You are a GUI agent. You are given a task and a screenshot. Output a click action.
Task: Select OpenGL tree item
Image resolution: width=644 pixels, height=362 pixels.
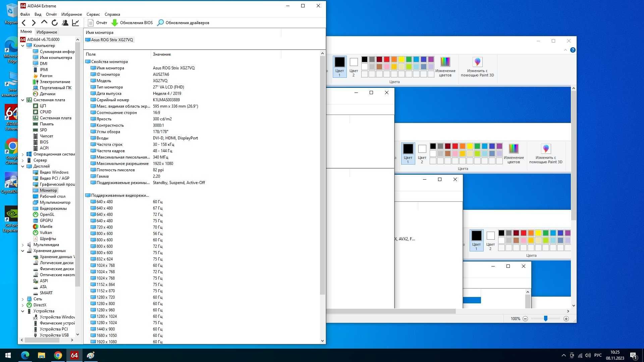[47, 215]
